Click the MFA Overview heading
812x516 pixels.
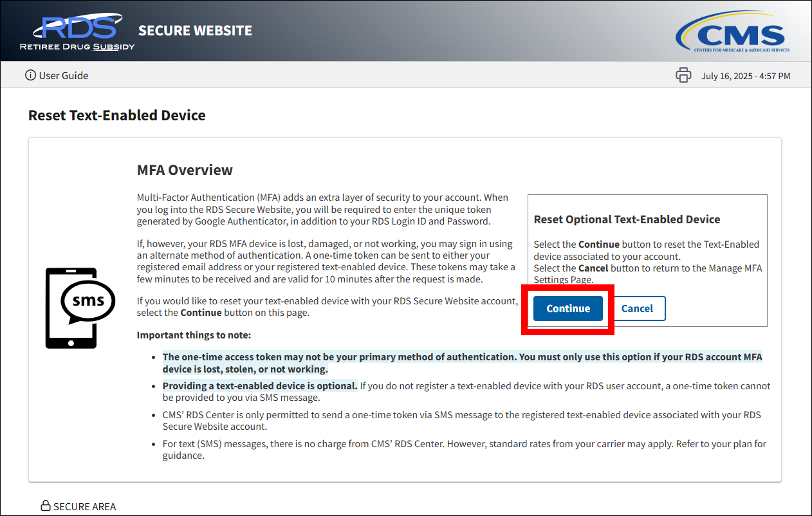tap(185, 170)
